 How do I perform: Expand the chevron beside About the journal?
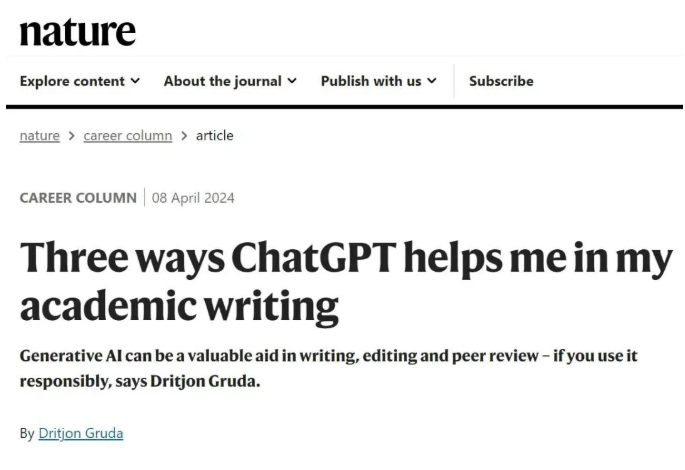292,81
